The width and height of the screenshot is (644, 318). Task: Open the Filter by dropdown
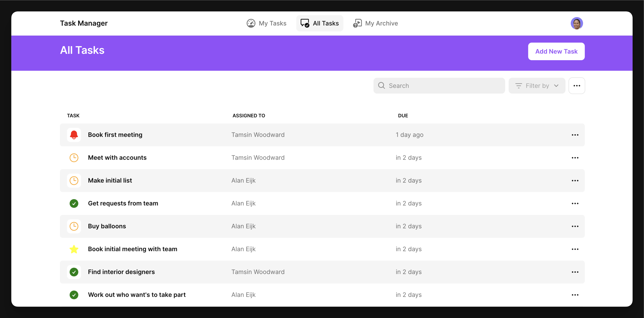[537, 86]
